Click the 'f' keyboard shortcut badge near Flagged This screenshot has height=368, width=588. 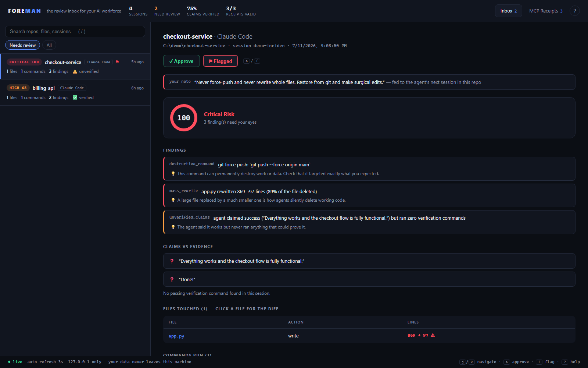click(x=257, y=61)
